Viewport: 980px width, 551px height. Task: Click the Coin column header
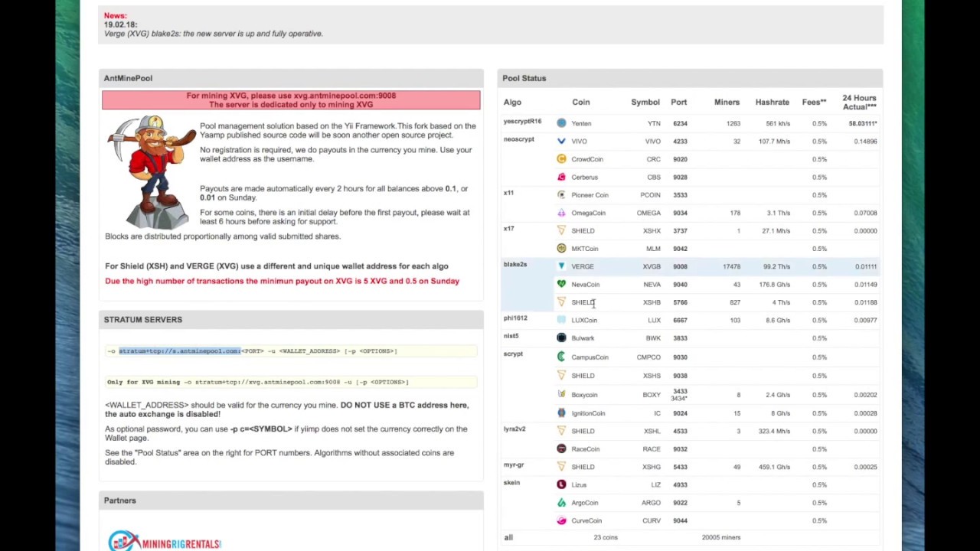(581, 102)
